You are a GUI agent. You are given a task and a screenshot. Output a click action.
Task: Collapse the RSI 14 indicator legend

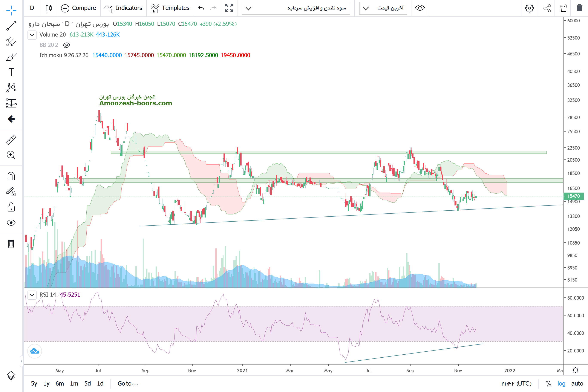click(x=32, y=295)
